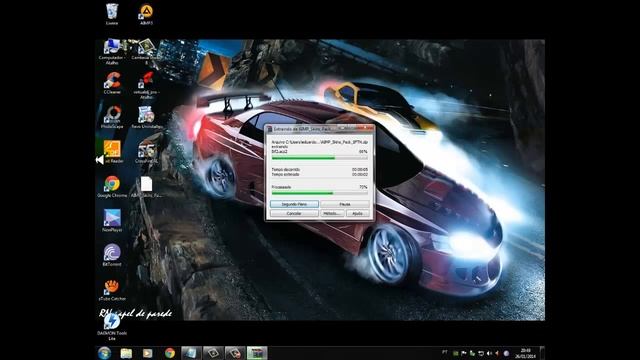Click the extraction dialog title bar
The width and height of the screenshot is (640, 360).
320,129
